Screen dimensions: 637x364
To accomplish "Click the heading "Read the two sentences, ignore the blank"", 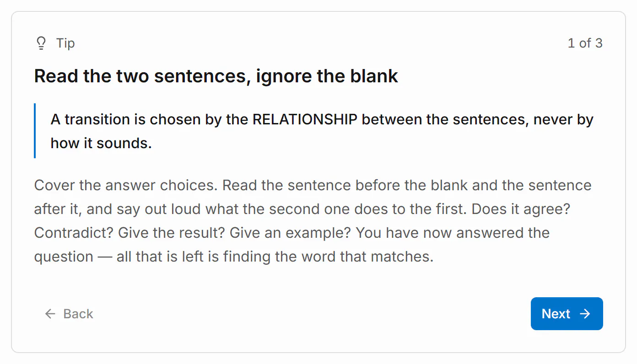I will [216, 76].
